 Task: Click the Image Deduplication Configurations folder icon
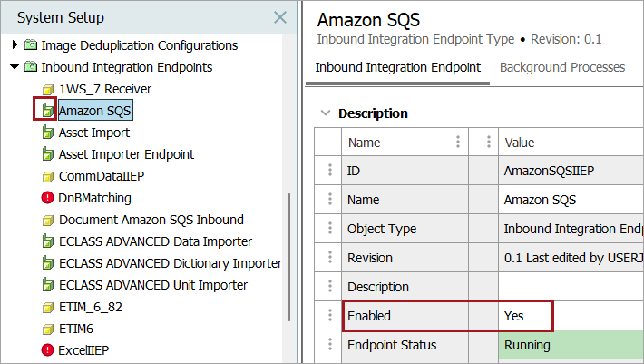31,45
